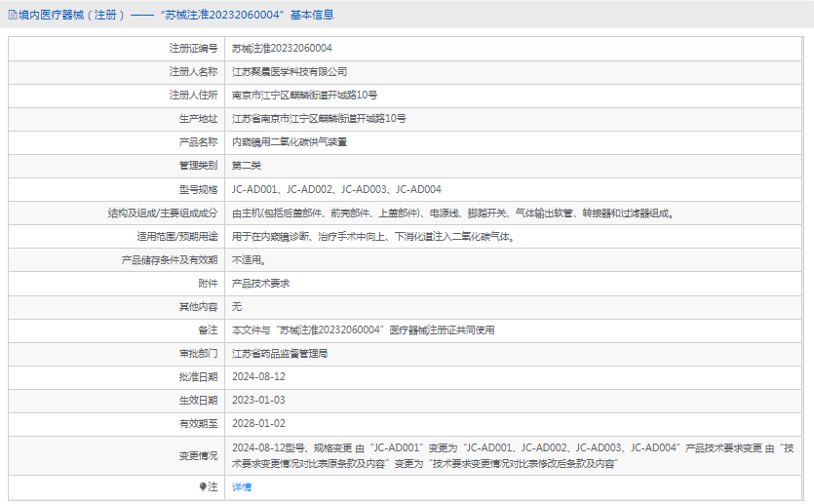Select approving department 江苏省药品监督管理局
The width and height of the screenshot is (814, 504).
[x=279, y=354]
